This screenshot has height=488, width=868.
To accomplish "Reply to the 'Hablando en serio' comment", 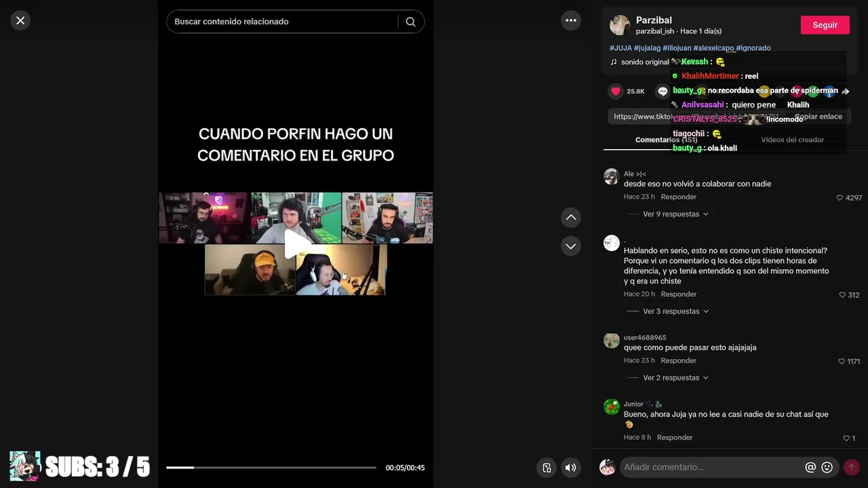I will [x=678, y=294].
